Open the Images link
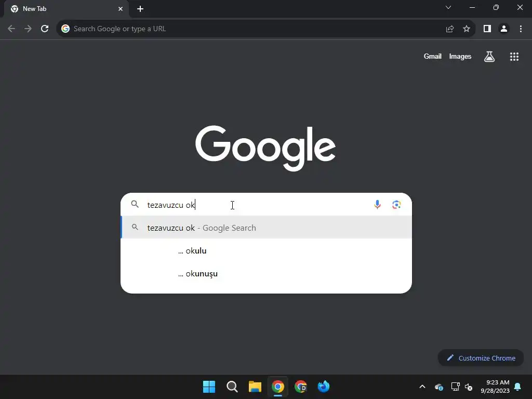Viewport: 532px width, 399px height. pos(460,56)
